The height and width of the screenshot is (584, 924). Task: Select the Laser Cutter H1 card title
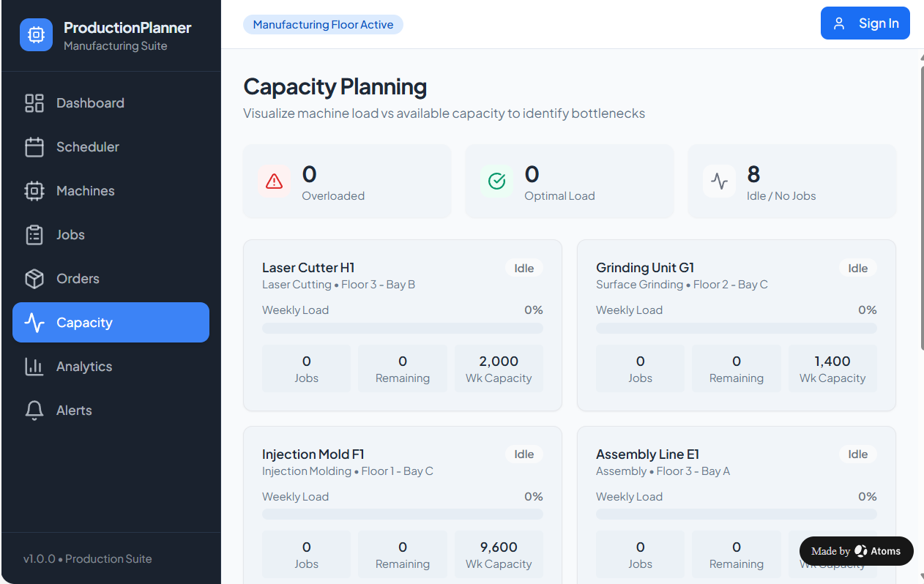(308, 268)
